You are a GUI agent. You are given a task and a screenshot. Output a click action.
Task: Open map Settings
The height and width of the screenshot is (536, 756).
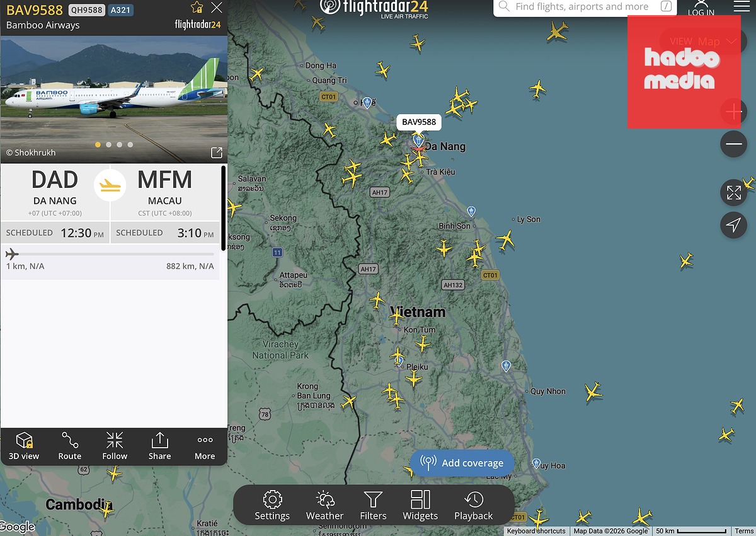[272, 506]
